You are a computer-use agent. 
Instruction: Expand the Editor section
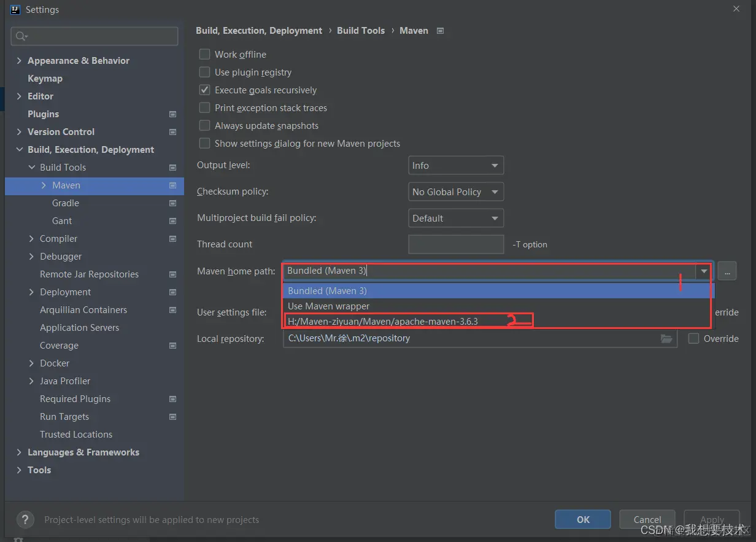pyautogui.click(x=19, y=96)
